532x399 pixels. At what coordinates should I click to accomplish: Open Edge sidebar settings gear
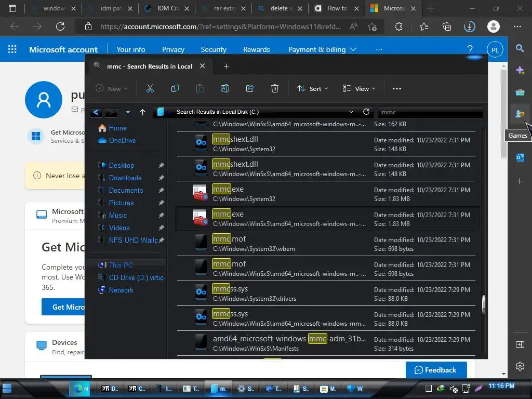pos(520,366)
